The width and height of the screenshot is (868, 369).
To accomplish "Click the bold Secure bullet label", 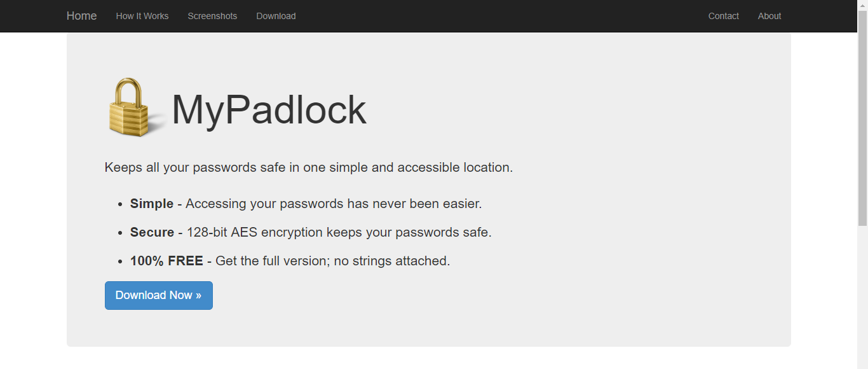I will (152, 232).
